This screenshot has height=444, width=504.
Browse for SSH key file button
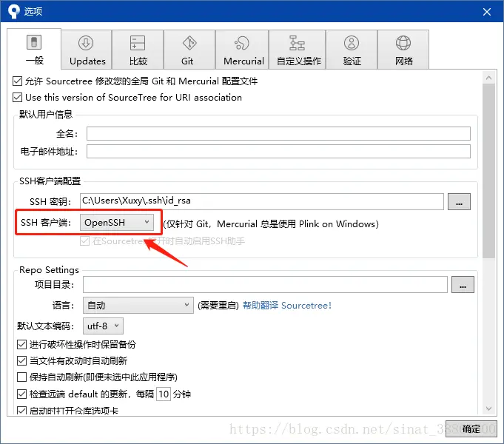point(459,201)
